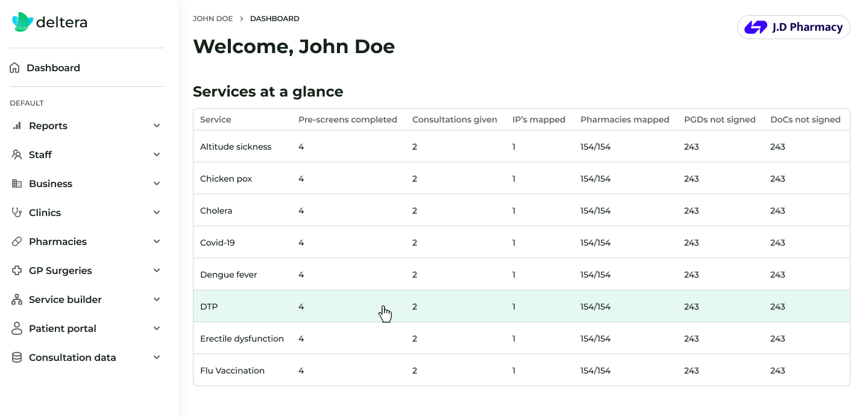This screenshot has height=417, width=868.
Task: Expand the Pharmacies chevron
Action: click(157, 241)
